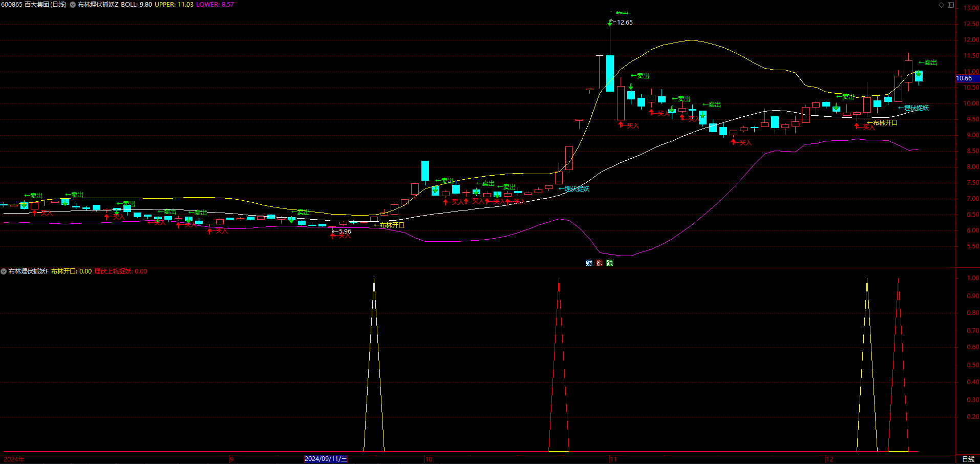Viewport: 980px width, 464px height.
Task: Click the 12.65 high price label
Action: (x=625, y=23)
